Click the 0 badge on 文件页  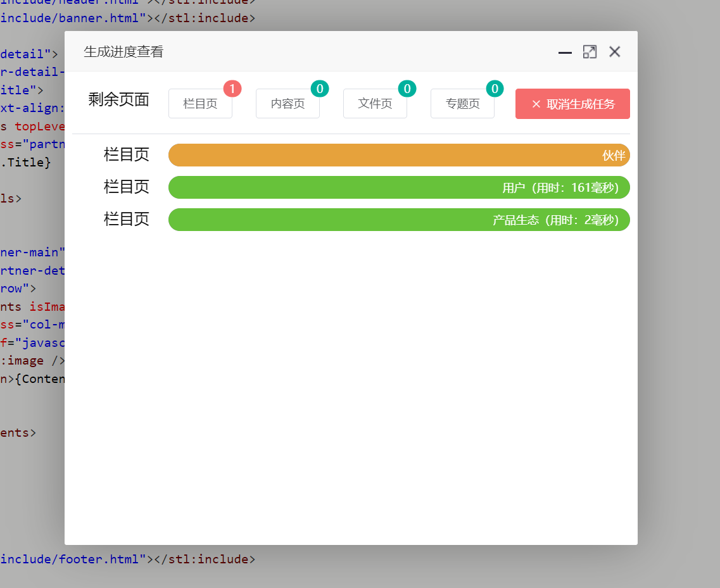(407, 89)
